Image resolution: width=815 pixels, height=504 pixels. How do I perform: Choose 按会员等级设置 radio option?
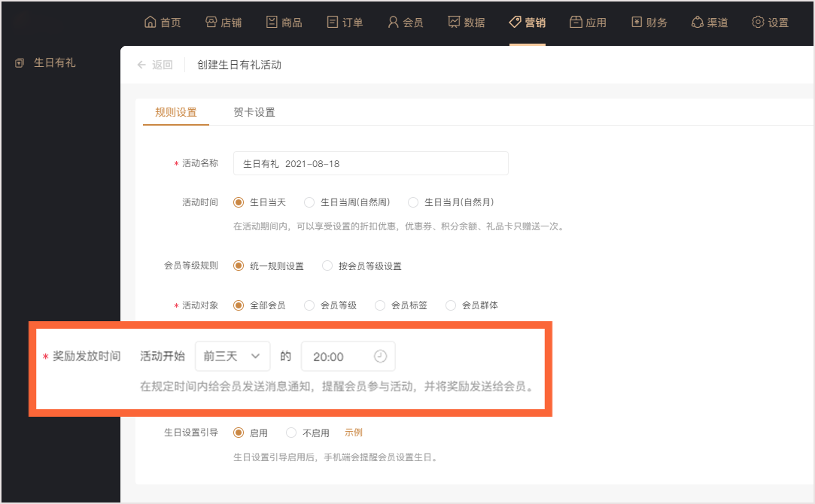[x=327, y=266]
